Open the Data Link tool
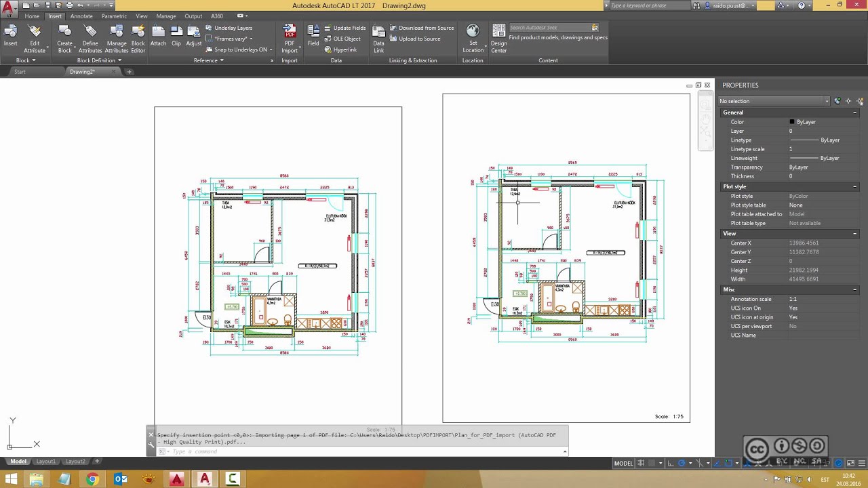 [x=378, y=39]
